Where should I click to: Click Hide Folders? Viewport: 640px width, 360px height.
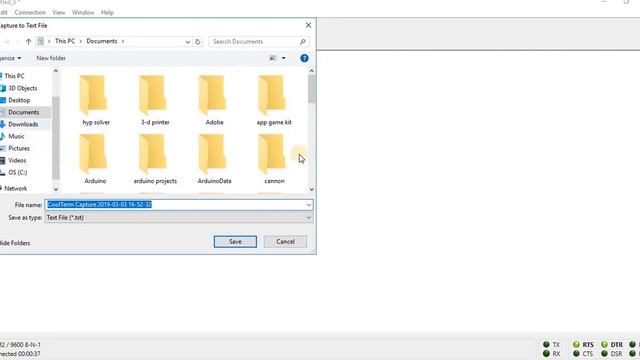pyautogui.click(x=15, y=243)
